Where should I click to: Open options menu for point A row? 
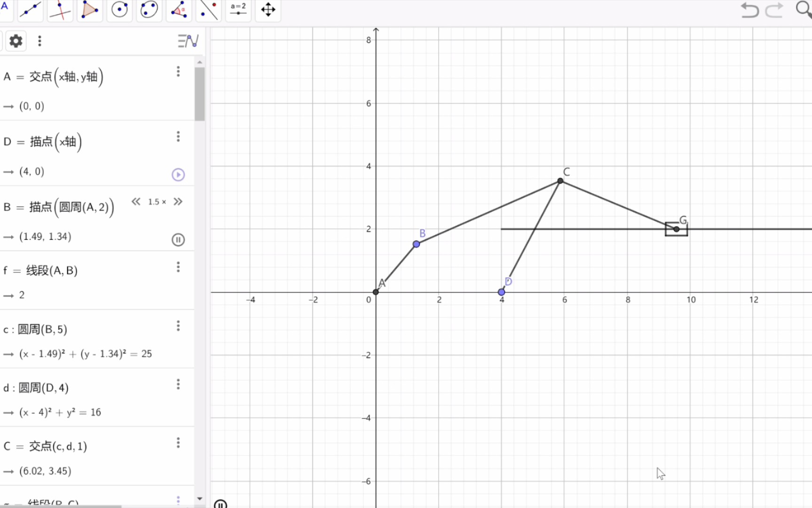(178, 71)
